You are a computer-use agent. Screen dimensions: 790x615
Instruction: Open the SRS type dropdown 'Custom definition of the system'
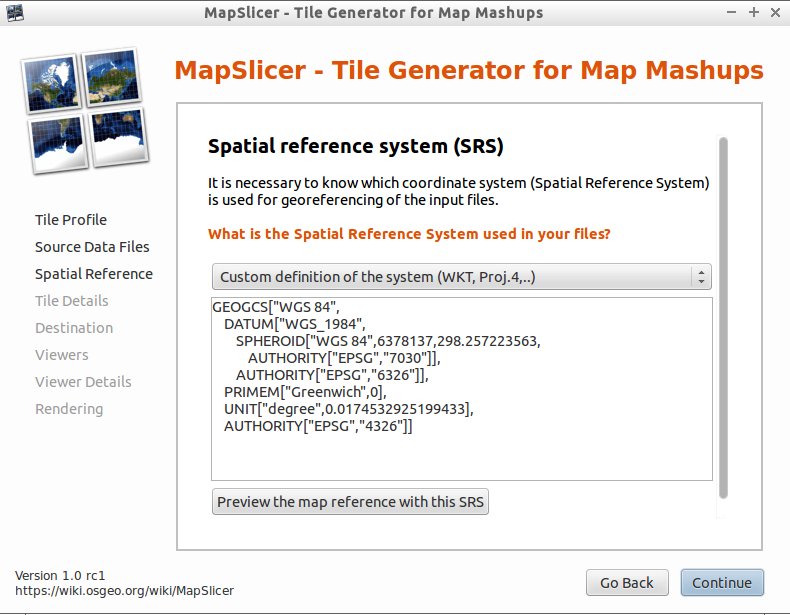point(462,277)
